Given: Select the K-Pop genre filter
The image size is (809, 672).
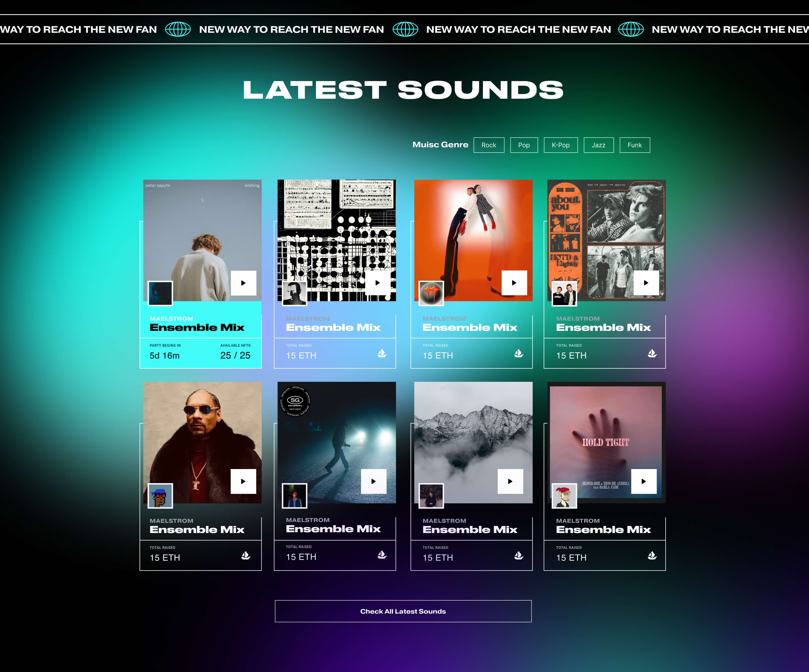Looking at the screenshot, I should [561, 145].
